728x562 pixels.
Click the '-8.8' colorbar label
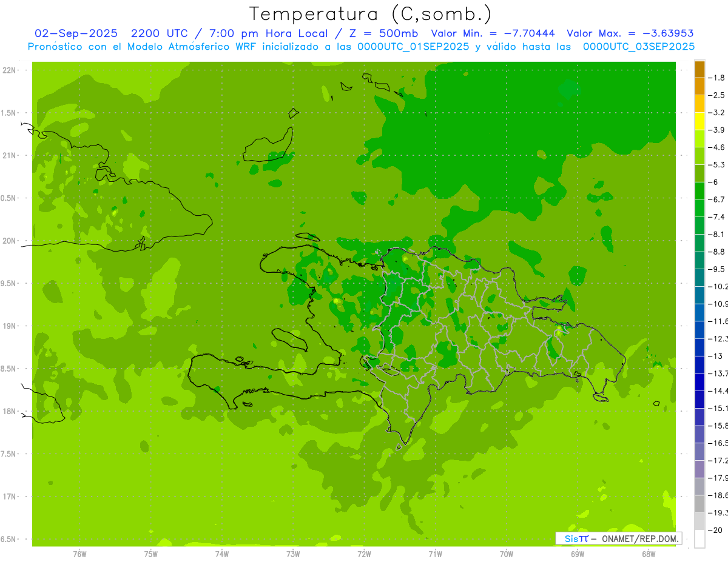(x=716, y=252)
